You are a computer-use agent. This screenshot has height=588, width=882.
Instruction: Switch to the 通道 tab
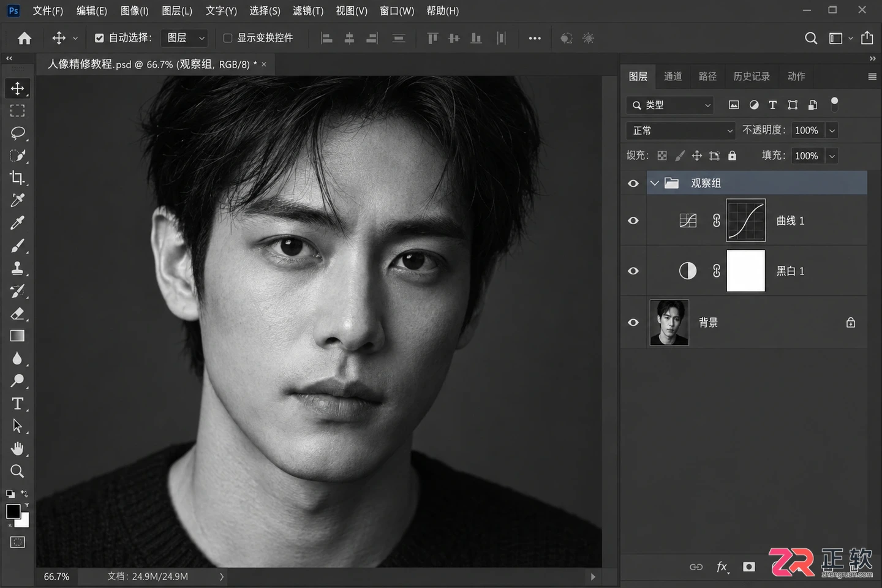coord(673,77)
